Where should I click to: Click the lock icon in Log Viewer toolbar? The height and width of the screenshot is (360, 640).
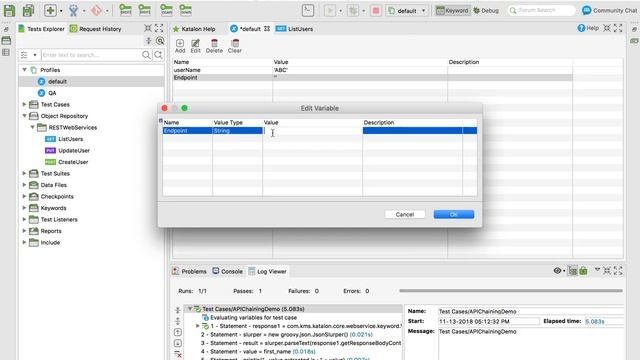pyautogui.click(x=583, y=271)
